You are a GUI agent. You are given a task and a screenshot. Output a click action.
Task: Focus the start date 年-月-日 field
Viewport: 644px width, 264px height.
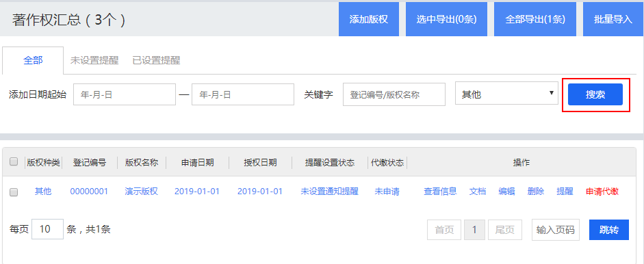point(125,94)
